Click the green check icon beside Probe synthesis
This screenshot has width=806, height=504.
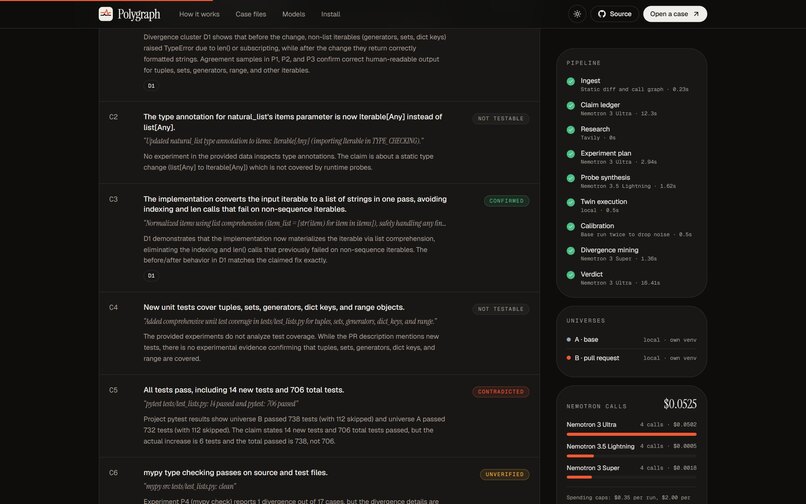click(x=571, y=178)
